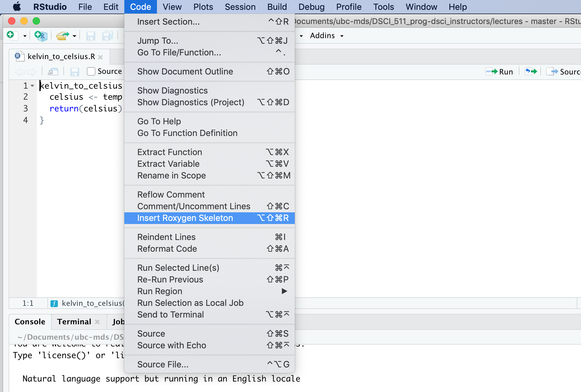
Task: Open the Build menu
Action: point(277,7)
